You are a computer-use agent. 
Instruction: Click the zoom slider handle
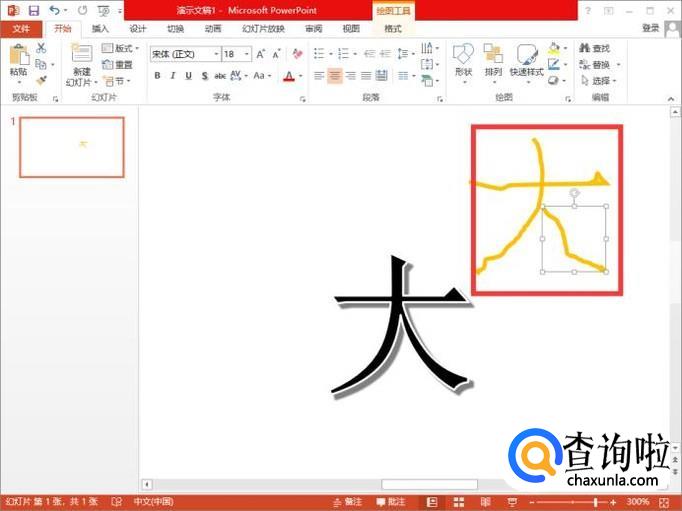[x=595, y=502]
